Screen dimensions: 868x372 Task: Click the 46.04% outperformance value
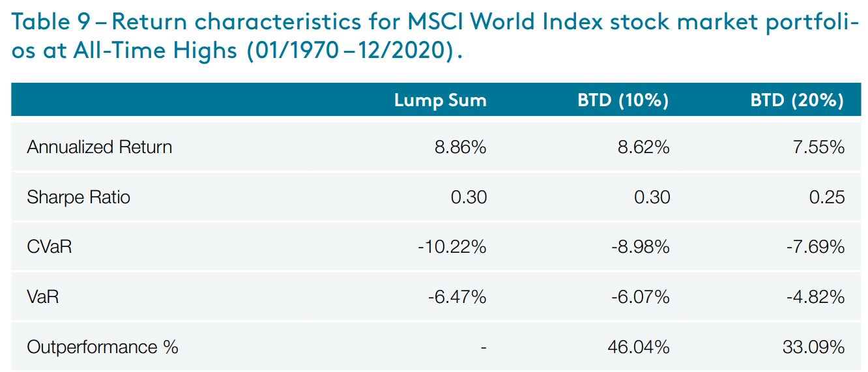coord(639,347)
